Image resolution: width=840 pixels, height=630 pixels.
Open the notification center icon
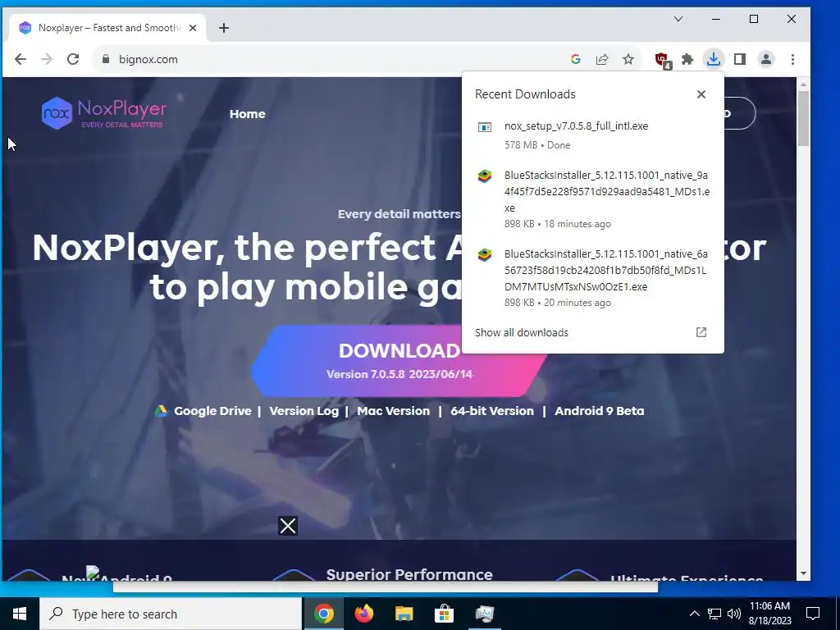pyautogui.click(x=813, y=614)
